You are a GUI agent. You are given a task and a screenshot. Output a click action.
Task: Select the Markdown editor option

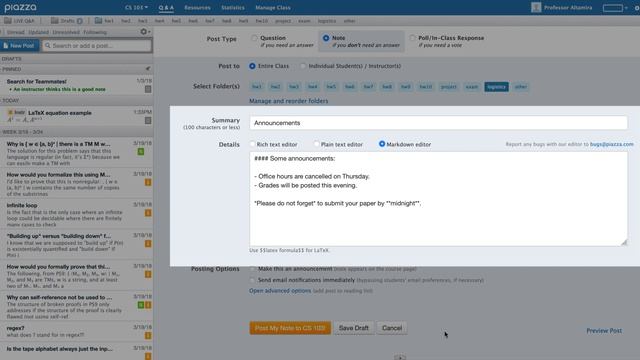[382, 144]
